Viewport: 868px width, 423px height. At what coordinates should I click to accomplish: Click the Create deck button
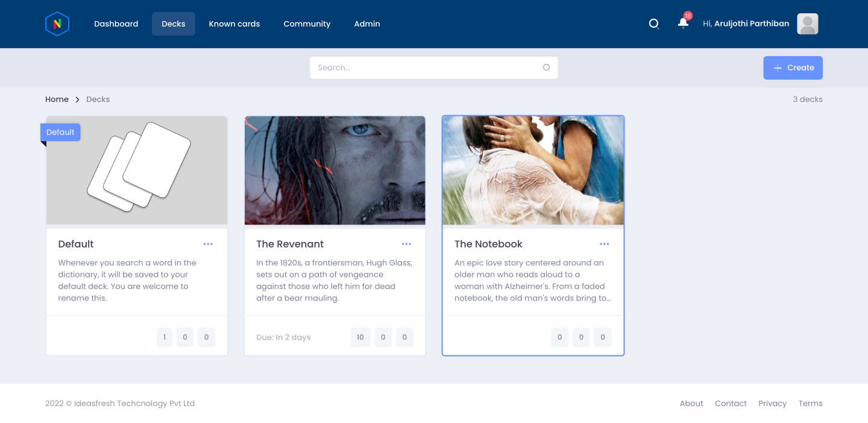[793, 68]
